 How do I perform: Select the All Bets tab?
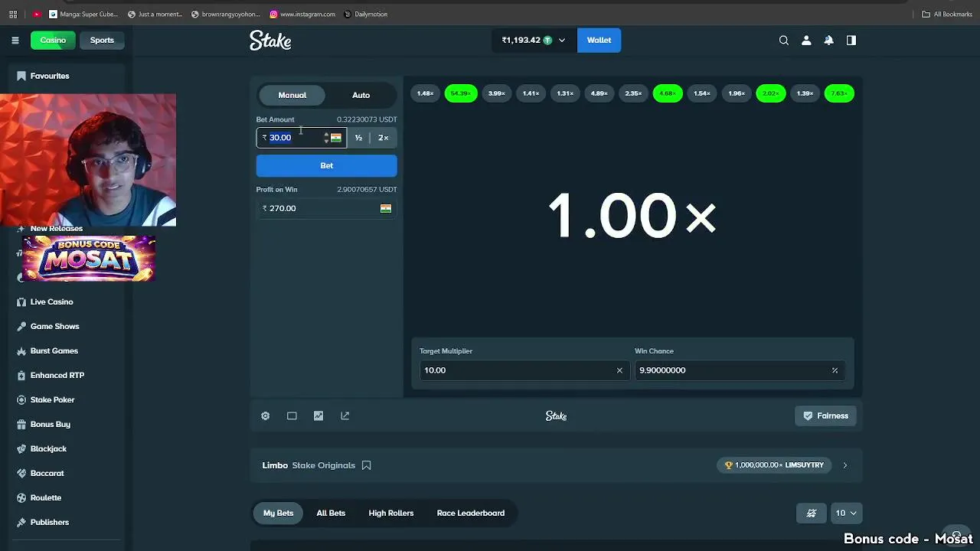[331, 513]
